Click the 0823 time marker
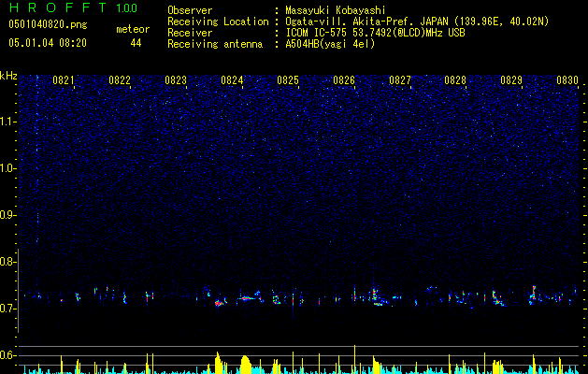This screenshot has width=588, height=374. [x=176, y=80]
